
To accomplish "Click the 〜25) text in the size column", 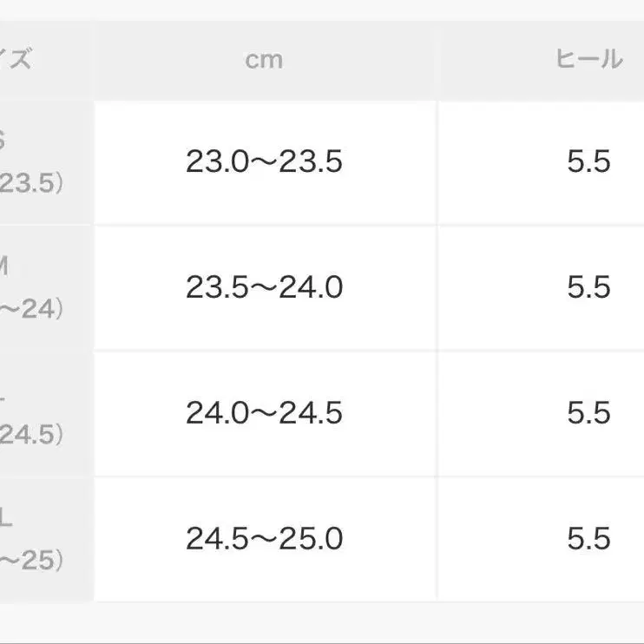I will (30, 560).
